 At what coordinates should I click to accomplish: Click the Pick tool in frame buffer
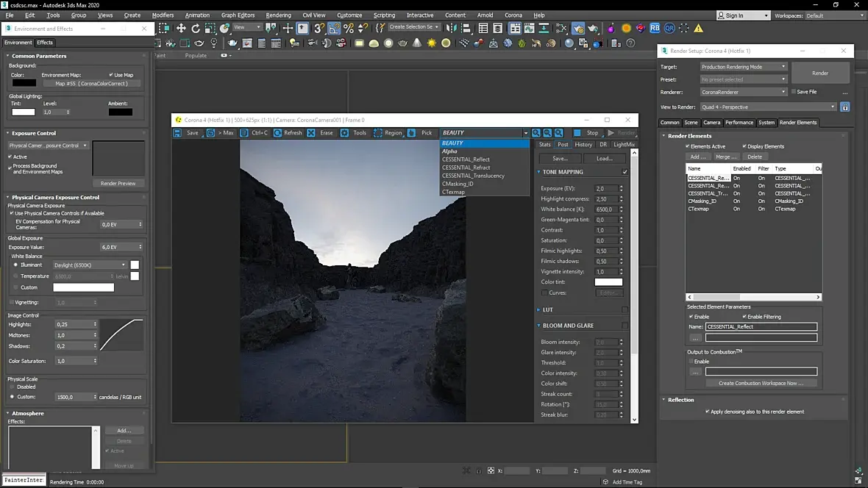tap(413, 133)
